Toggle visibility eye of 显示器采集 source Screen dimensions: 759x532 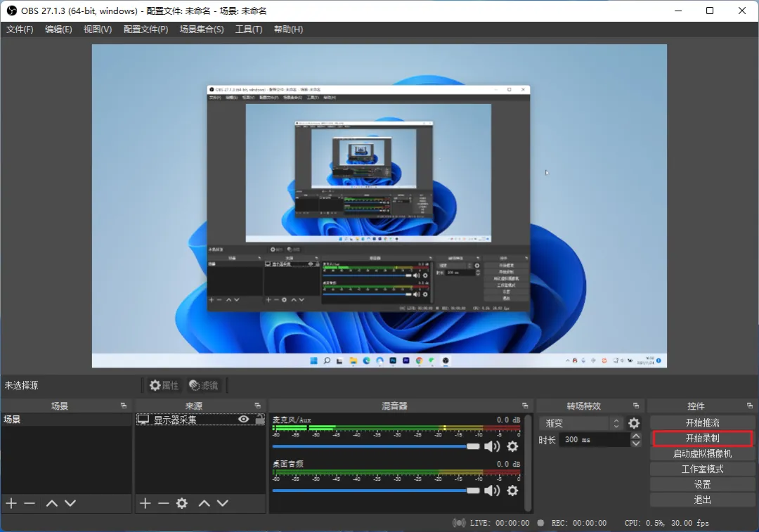[x=243, y=420]
